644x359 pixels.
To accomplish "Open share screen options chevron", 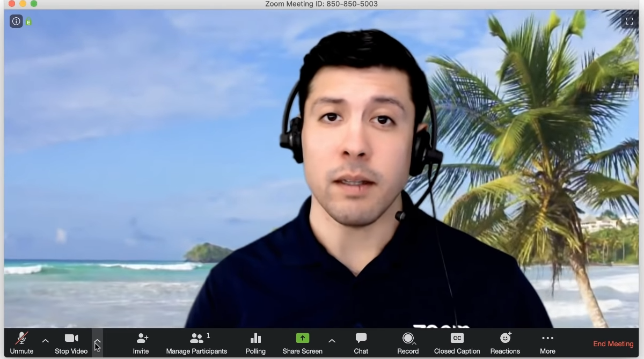I will tap(332, 341).
